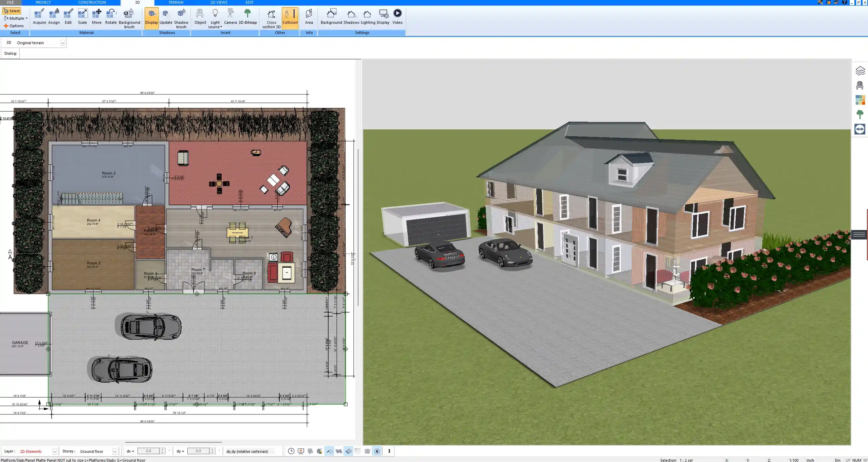Open the Display settings monitor icon
Screen dimensions: 868x462
383,17
